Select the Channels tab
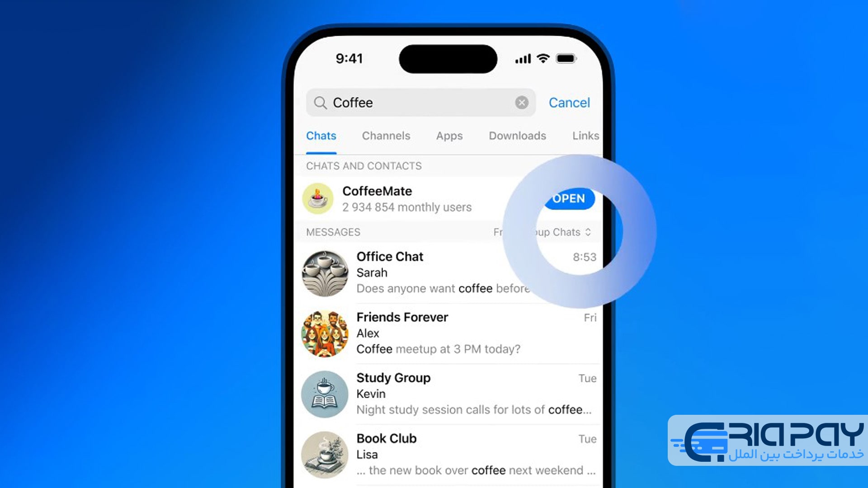The image size is (868, 488). (x=386, y=136)
